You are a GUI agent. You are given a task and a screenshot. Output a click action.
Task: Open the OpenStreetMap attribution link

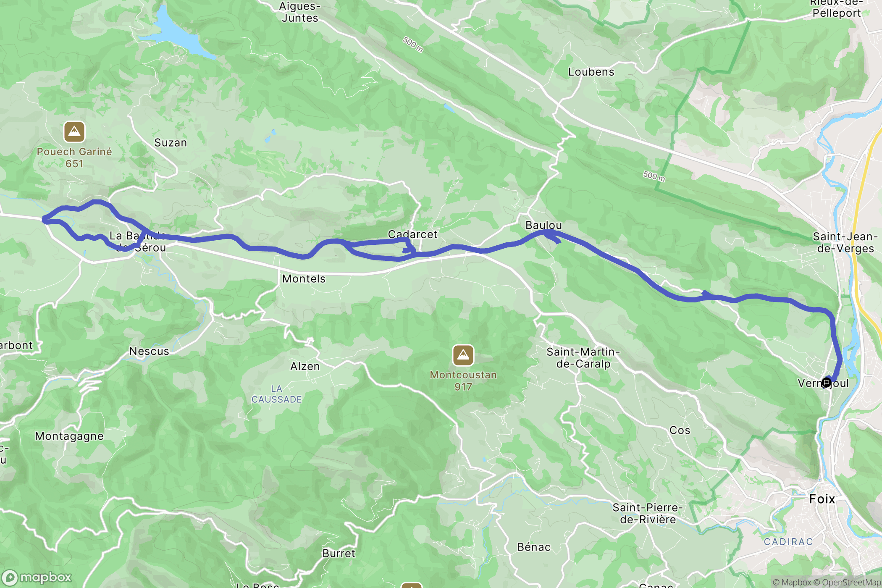(848, 582)
